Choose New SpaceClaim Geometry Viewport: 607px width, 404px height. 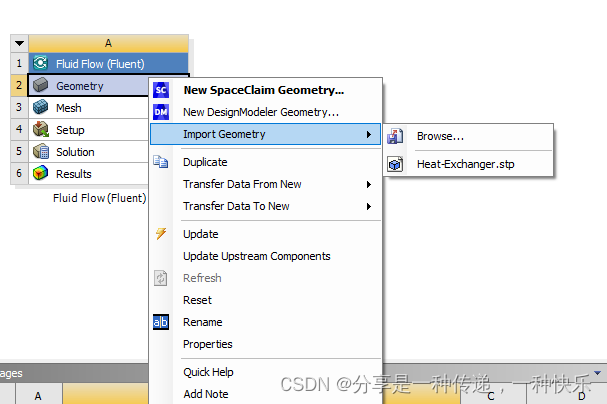tap(264, 90)
